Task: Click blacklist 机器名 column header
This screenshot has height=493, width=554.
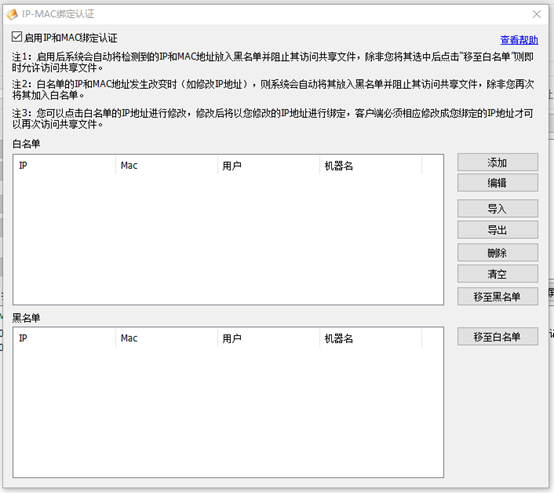Action: pos(371,338)
